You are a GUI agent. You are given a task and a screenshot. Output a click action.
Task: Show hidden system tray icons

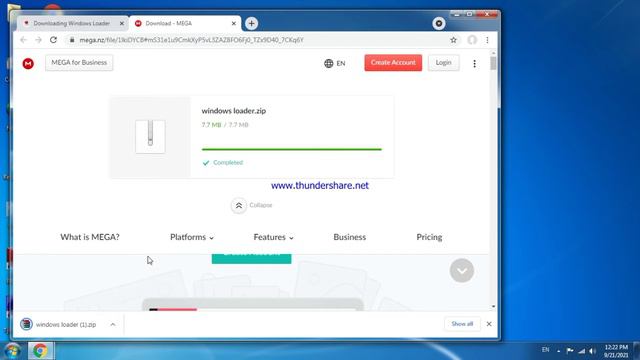point(558,351)
